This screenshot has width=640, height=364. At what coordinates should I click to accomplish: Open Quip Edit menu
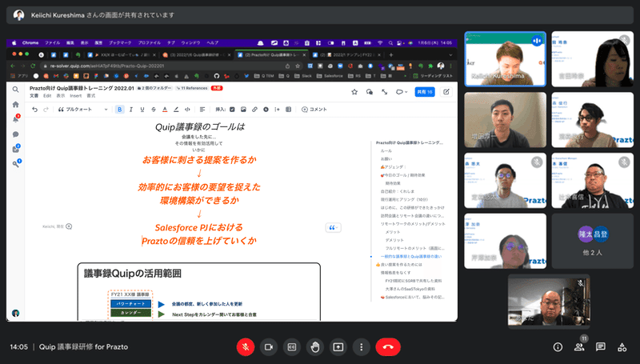47,96
